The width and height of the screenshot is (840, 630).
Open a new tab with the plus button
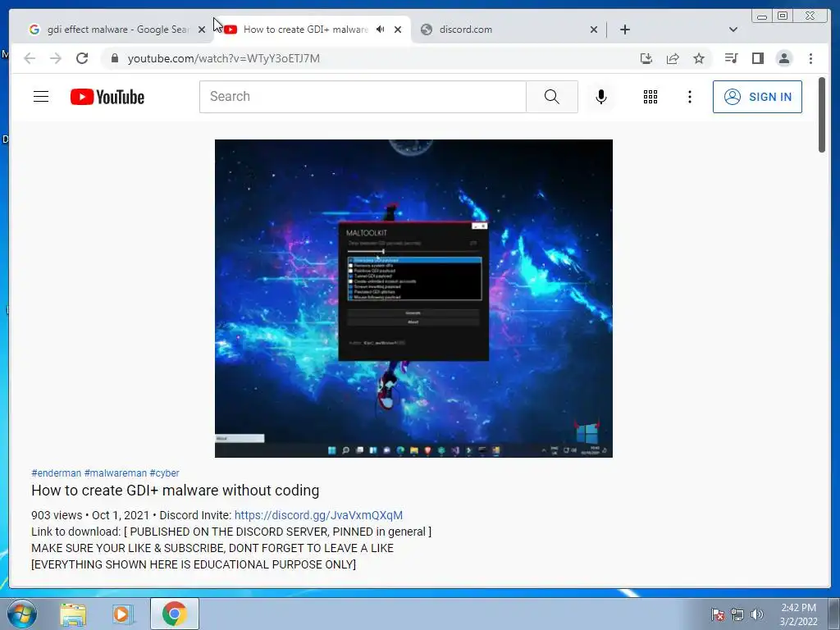pyautogui.click(x=624, y=30)
